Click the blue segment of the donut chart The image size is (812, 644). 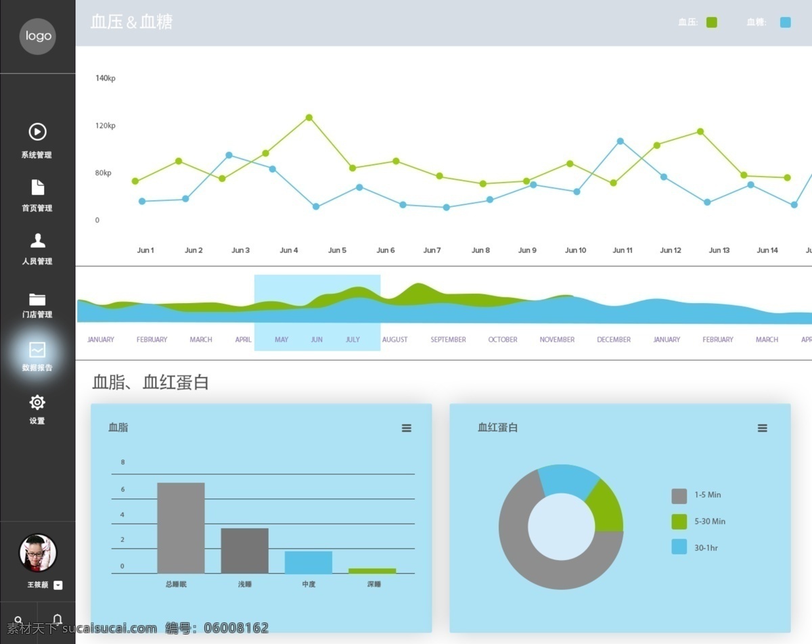(567, 480)
